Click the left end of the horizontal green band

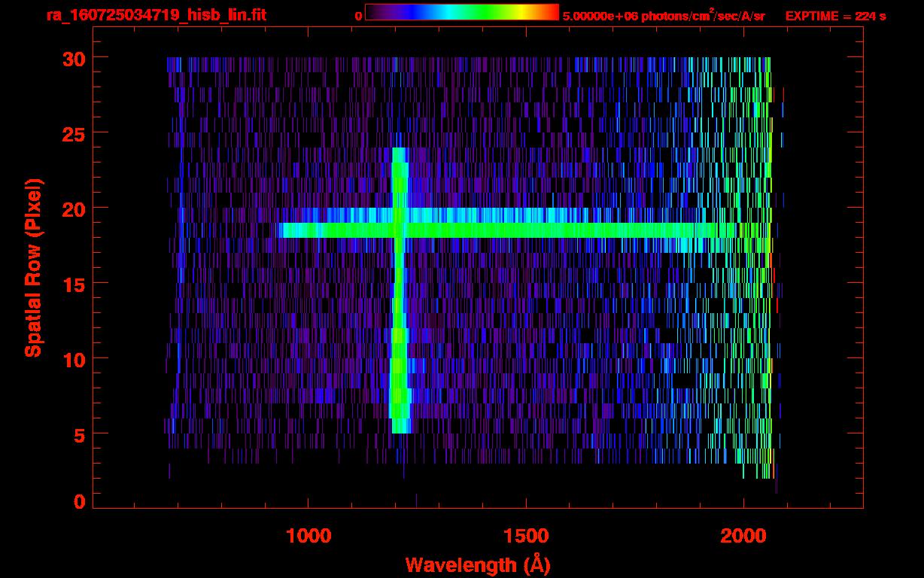coord(284,230)
